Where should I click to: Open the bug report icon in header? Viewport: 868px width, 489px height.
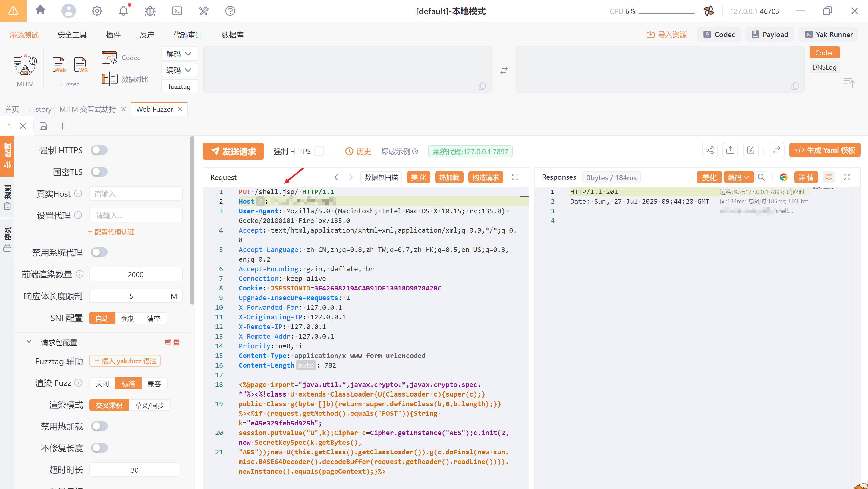pyautogui.click(x=150, y=11)
